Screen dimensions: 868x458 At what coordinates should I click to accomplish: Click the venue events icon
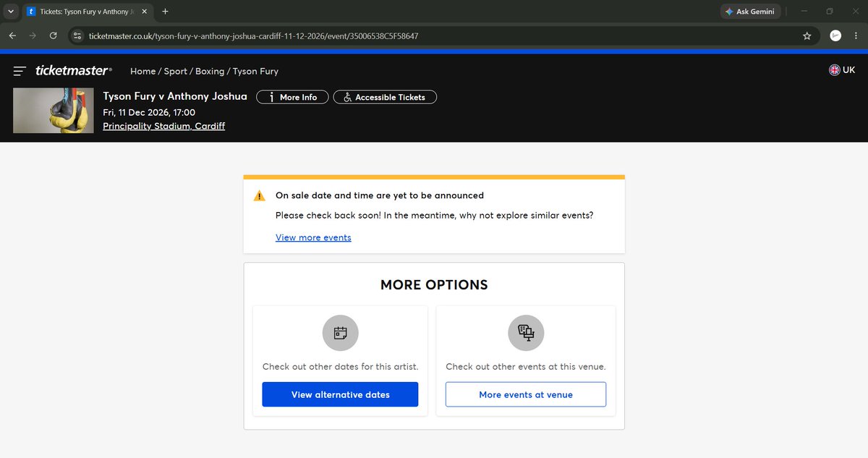point(526,333)
